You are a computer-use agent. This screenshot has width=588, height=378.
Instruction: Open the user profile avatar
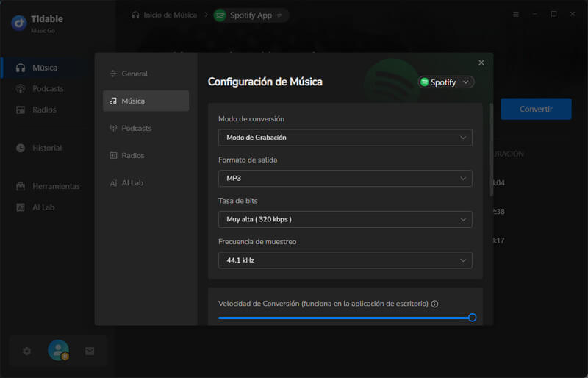coord(58,350)
